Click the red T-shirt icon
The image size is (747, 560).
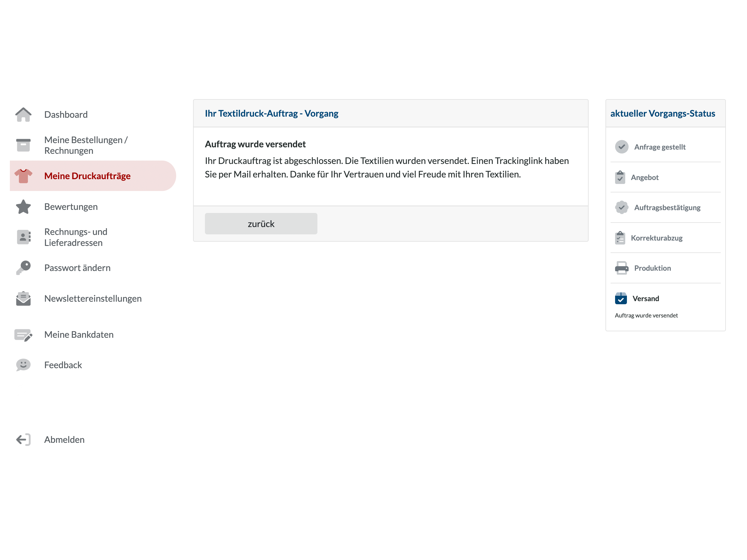23,176
